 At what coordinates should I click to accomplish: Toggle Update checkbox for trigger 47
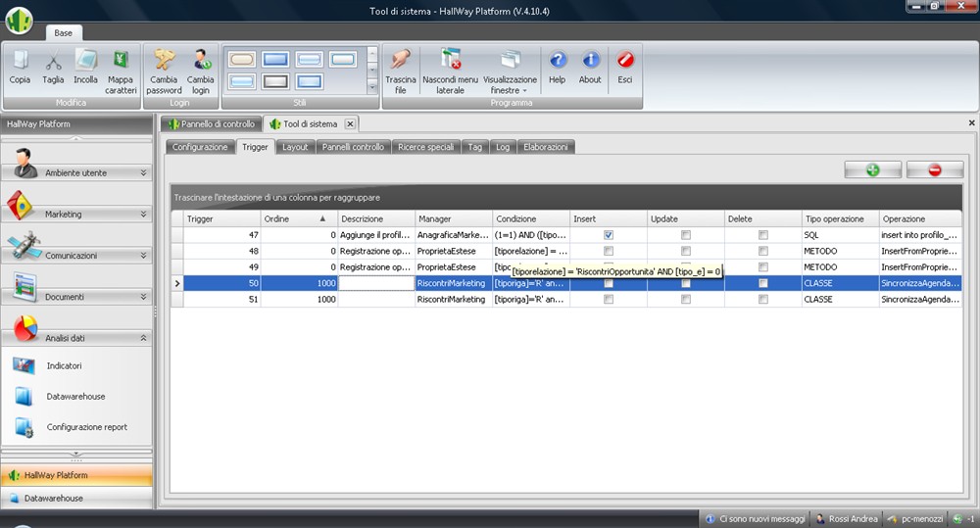pyautogui.click(x=686, y=235)
